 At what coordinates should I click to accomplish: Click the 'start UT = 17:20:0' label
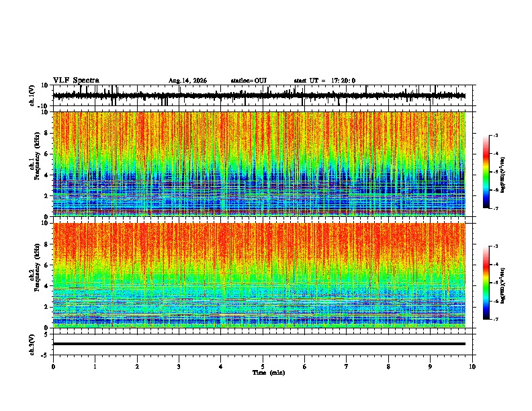[324, 81]
